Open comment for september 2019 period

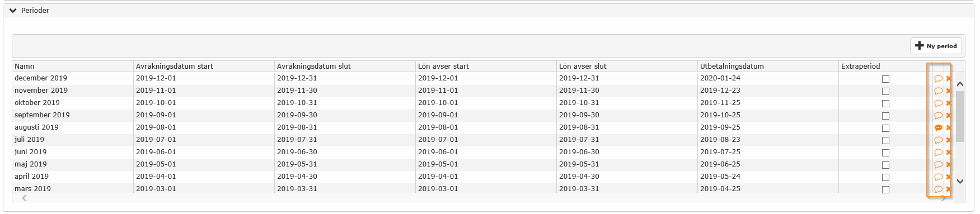(x=939, y=116)
